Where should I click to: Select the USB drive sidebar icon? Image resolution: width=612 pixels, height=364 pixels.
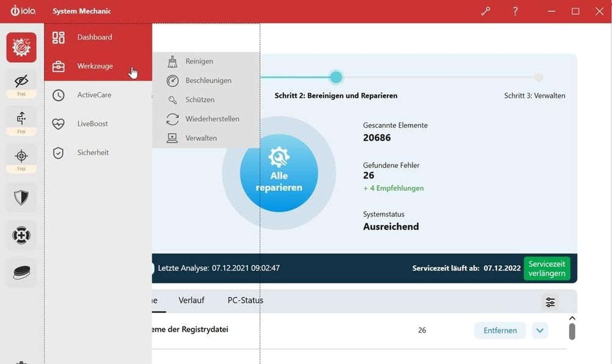coord(21,118)
